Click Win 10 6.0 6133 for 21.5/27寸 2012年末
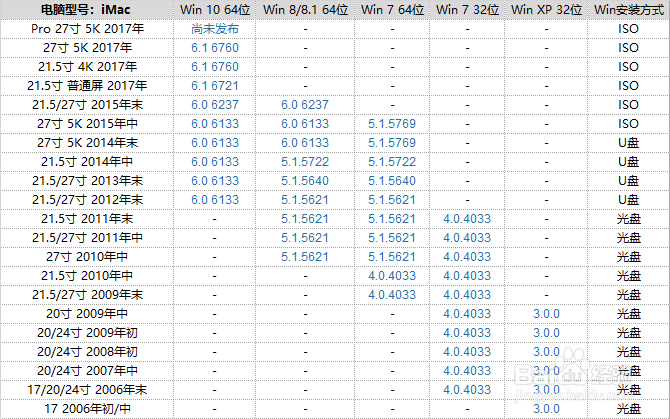 click(215, 200)
